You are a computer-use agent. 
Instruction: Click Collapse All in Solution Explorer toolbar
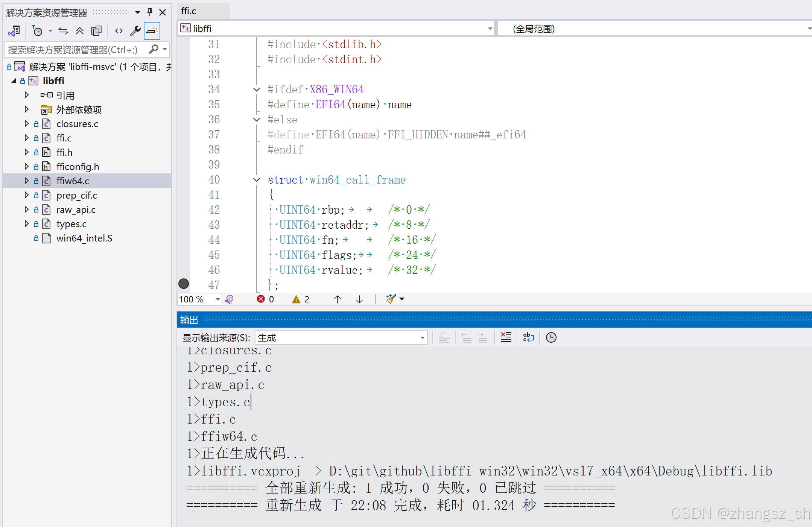[x=79, y=31]
